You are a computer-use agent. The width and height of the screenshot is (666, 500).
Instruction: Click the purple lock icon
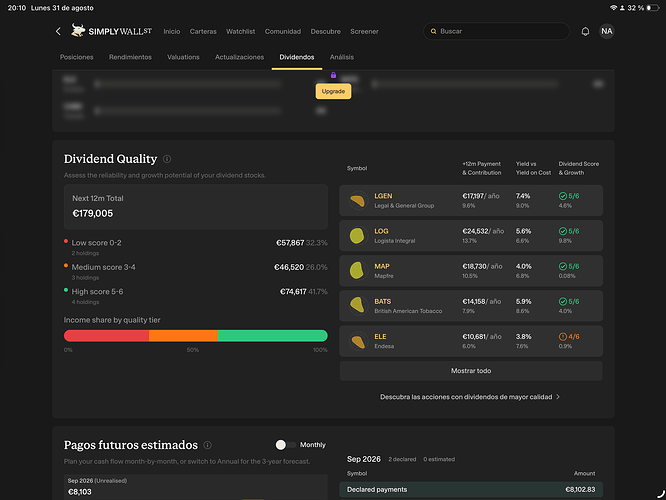[333, 75]
